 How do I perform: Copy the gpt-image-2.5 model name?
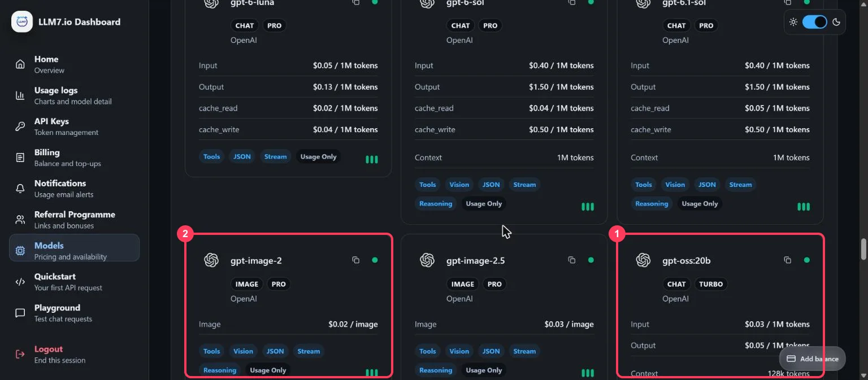(572, 260)
